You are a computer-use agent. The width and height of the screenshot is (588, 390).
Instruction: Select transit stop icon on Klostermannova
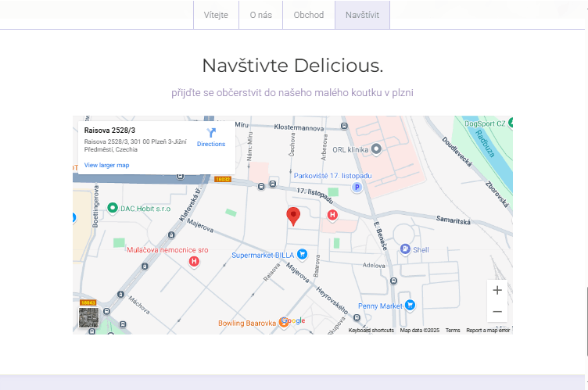tap(344, 126)
